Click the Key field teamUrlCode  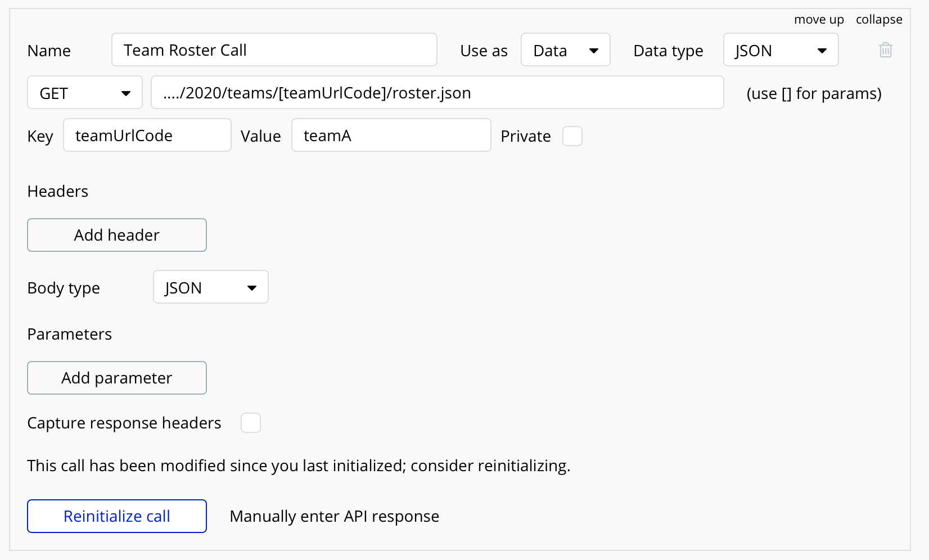[x=147, y=136]
